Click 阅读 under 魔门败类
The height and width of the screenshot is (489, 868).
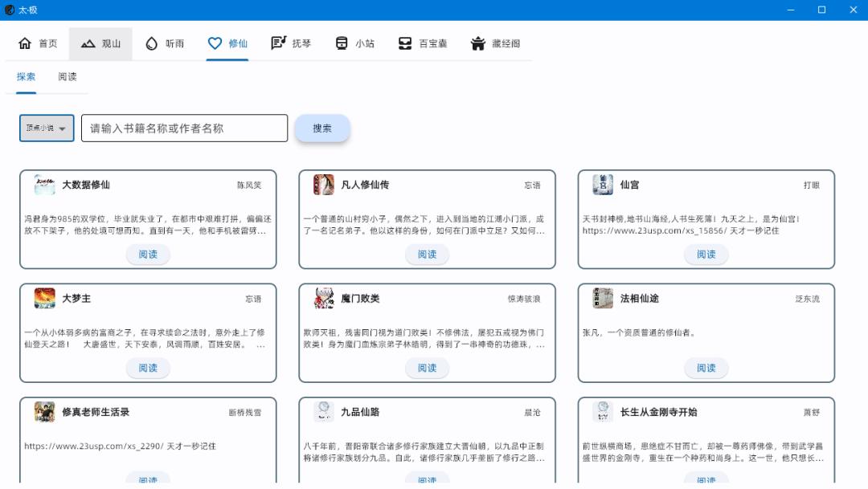click(x=427, y=368)
